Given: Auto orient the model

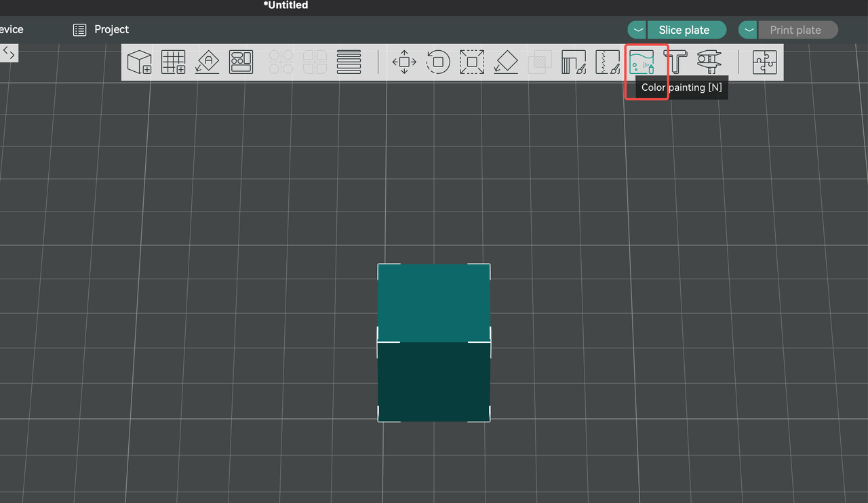Looking at the screenshot, I should click(x=207, y=62).
